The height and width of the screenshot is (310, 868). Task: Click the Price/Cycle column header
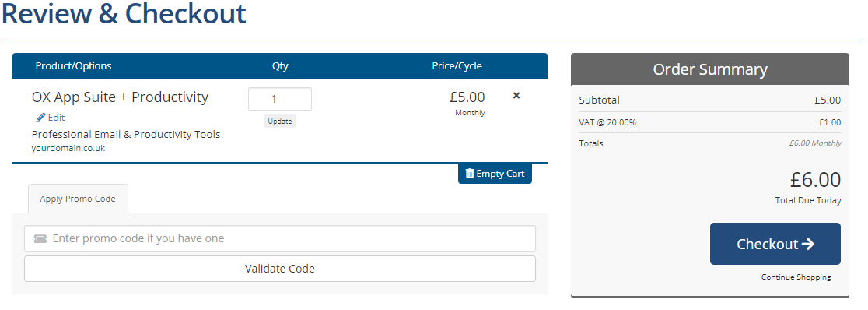point(457,66)
